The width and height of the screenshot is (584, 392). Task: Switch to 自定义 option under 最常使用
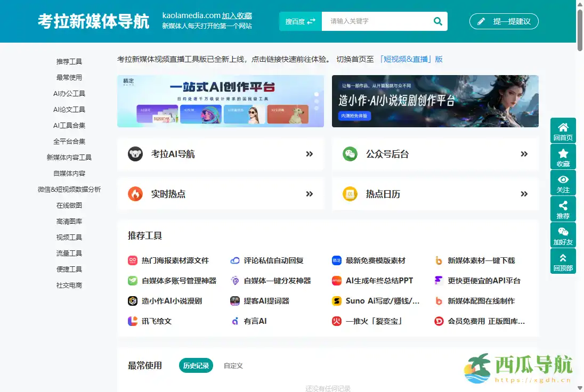[x=232, y=365]
